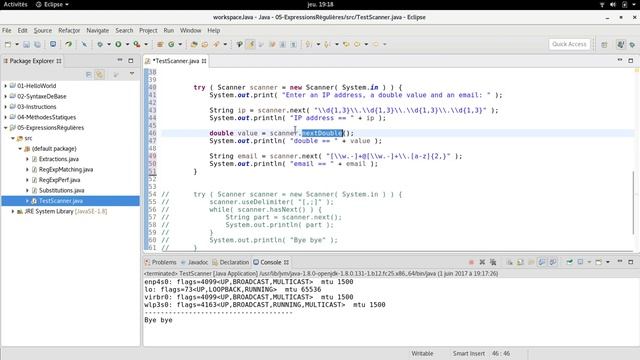The image size is (640, 360).
Task: Click the New file toolbar icon
Action: tap(8, 44)
